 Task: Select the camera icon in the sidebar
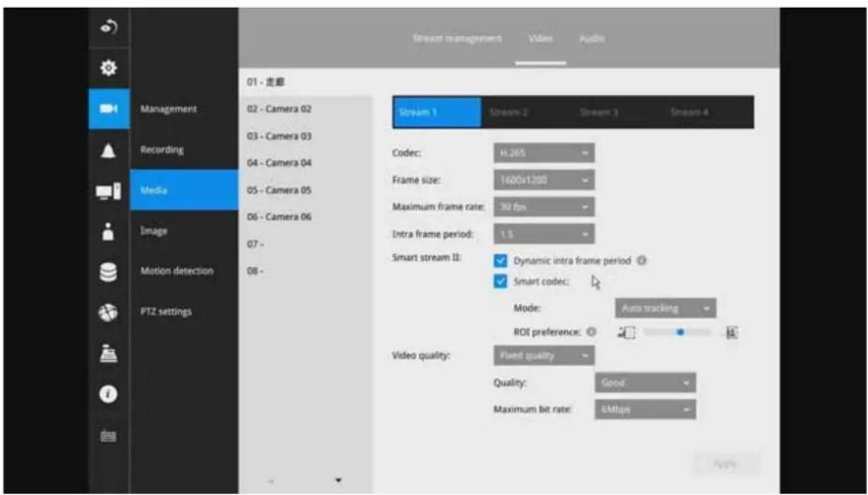point(109,109)
